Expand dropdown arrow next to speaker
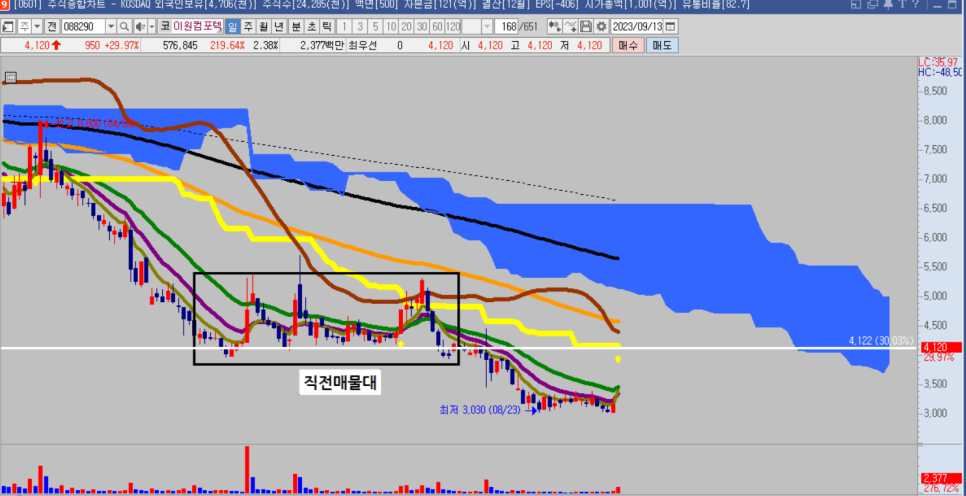The height and width of the screenshot is (496, 966). point(151,26)
